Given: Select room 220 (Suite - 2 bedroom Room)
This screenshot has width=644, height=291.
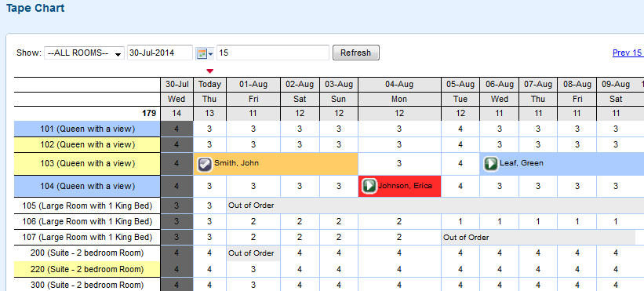Looking at the screenshot, I should 88,269.
